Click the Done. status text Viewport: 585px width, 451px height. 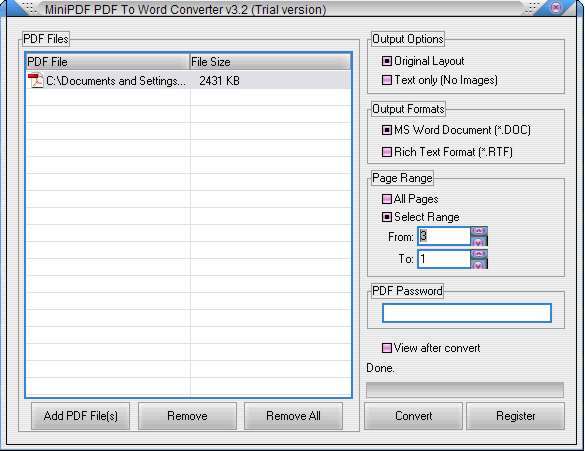380,368
